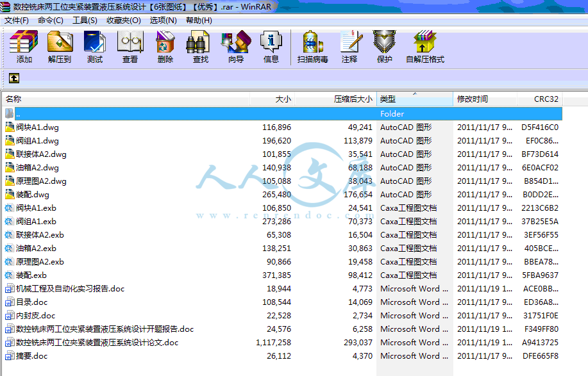The height and width of the screenshot is (376, 588).
Task: Show archive Info (信息) icon
Action: (271, 41)
